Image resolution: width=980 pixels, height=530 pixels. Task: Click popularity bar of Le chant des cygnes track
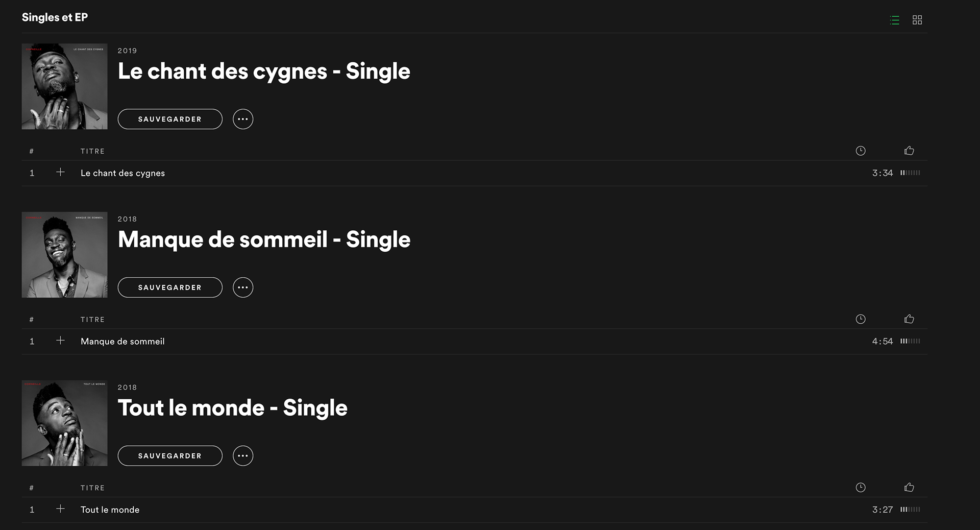point(910,173)
